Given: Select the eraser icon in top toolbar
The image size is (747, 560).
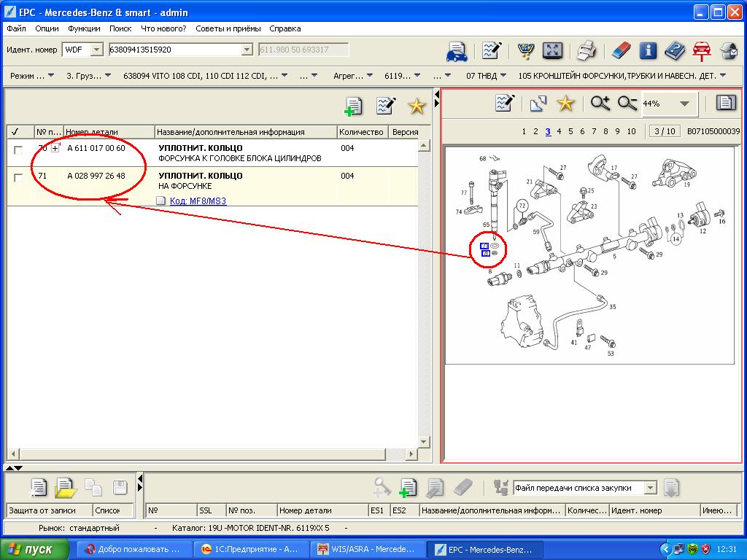Looking at the screenshot, I should pyautogui.click(x=620, y=50).
